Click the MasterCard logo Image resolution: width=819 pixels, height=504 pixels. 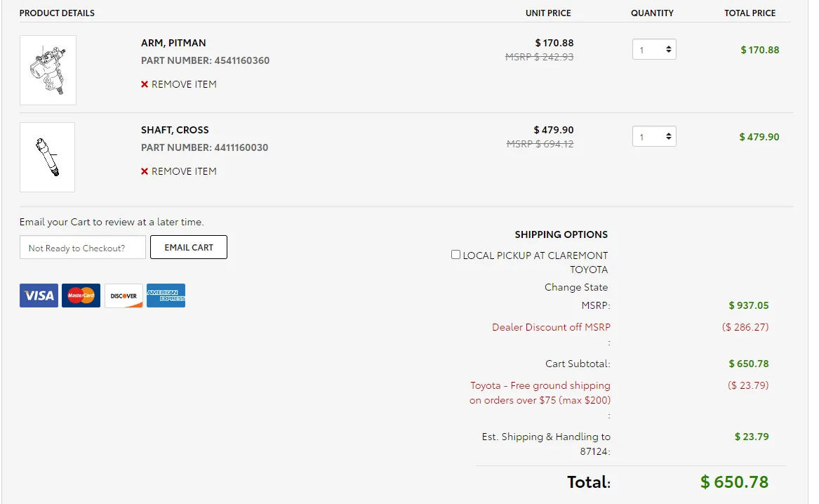(x=81, y=296)
